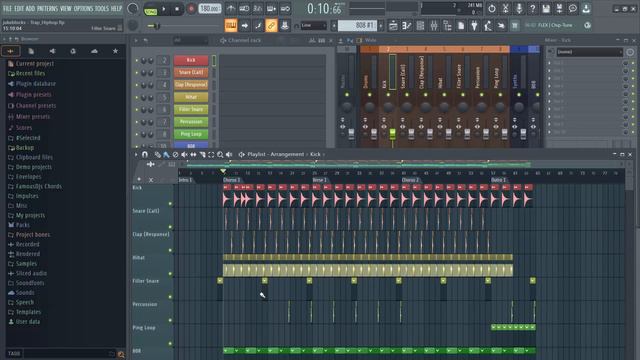Viewport: 640px width, 360px height.
Task: Click the browser search magnifier icon
Action: point(121,354)
